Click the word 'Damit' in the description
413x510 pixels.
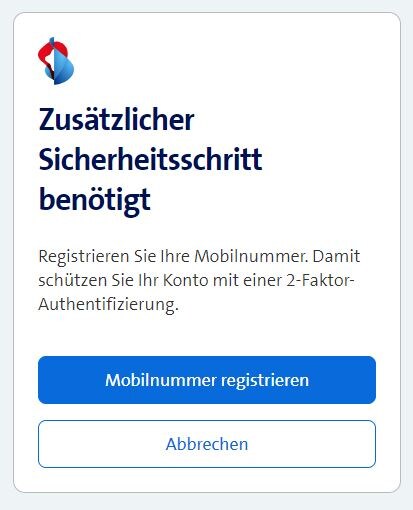(336, 256)
